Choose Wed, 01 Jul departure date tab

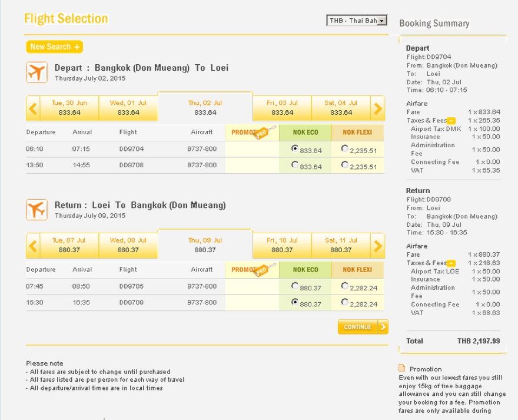tap(128, 108)
